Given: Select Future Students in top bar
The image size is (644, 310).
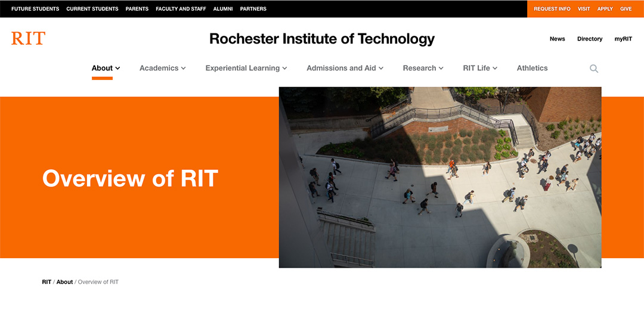Looking at the screenshot, I should (35, 9).
